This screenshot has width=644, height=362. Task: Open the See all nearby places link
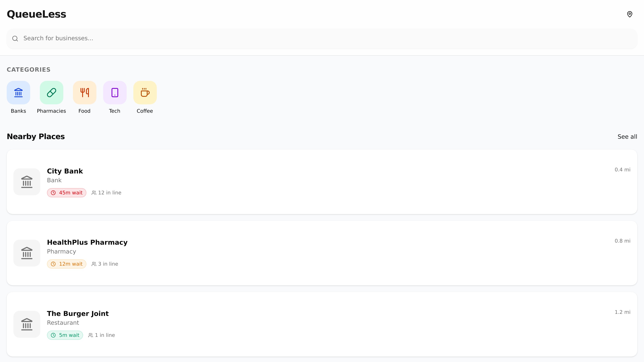point(627,137)
